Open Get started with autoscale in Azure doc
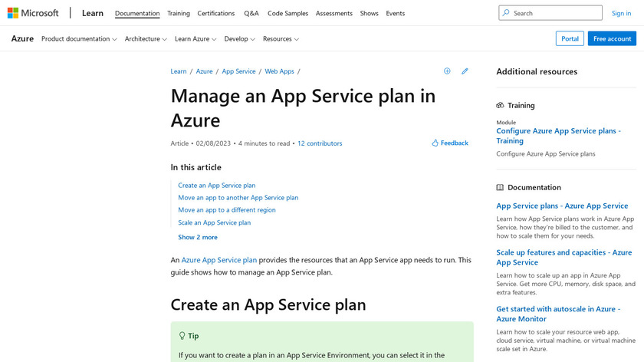This screenshot has width=644, height=362. (x=558, y=314)
